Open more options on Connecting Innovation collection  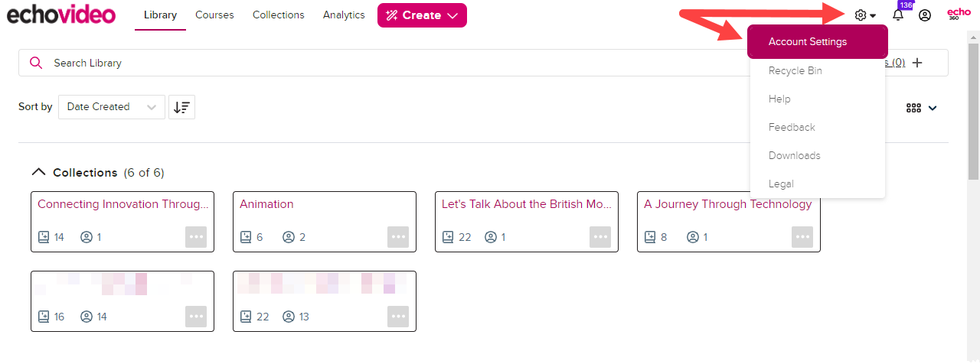[x=196, y=237]
